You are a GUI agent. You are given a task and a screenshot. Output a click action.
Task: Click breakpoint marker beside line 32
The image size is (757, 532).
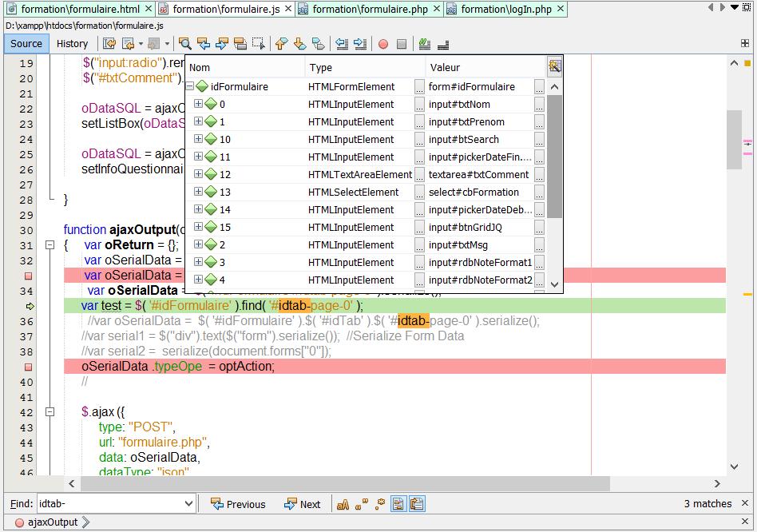29,276
